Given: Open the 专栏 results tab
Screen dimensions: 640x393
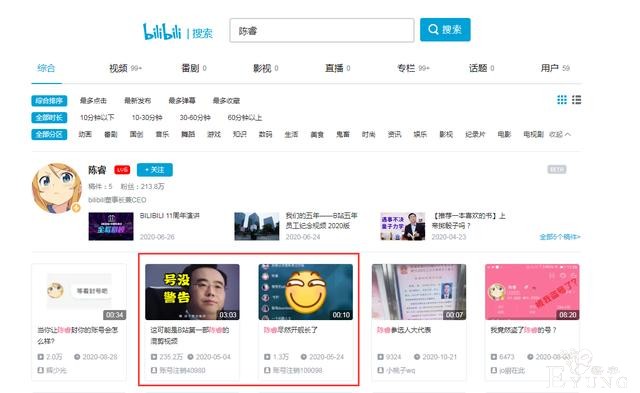Looking at the screenshot, I should point(413,68).
